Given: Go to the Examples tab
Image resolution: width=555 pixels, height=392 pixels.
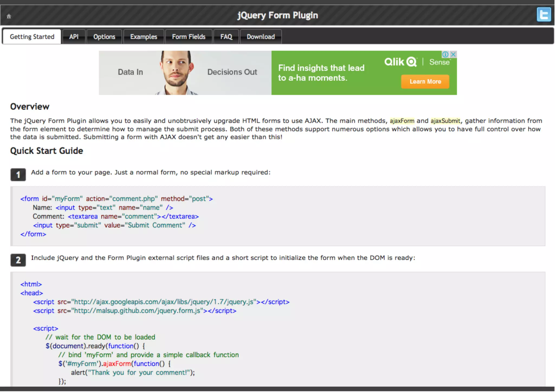Looking at the screenshot, I should [144, 37].
